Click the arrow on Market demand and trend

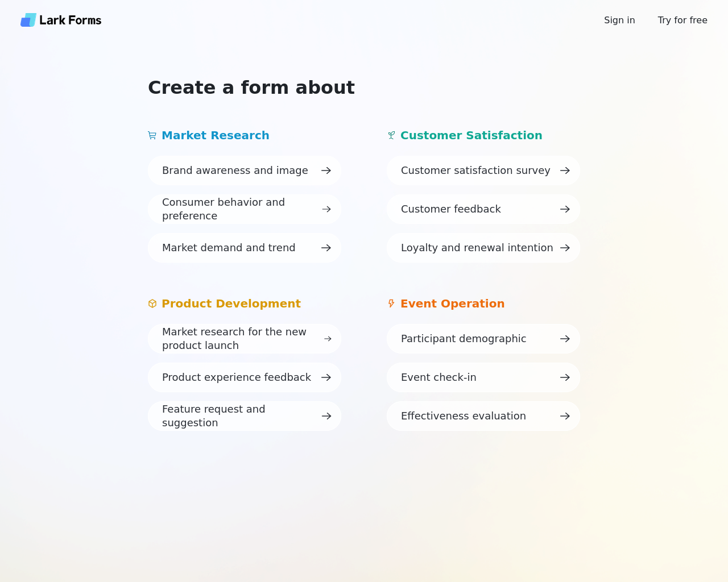tap(326, 248)
